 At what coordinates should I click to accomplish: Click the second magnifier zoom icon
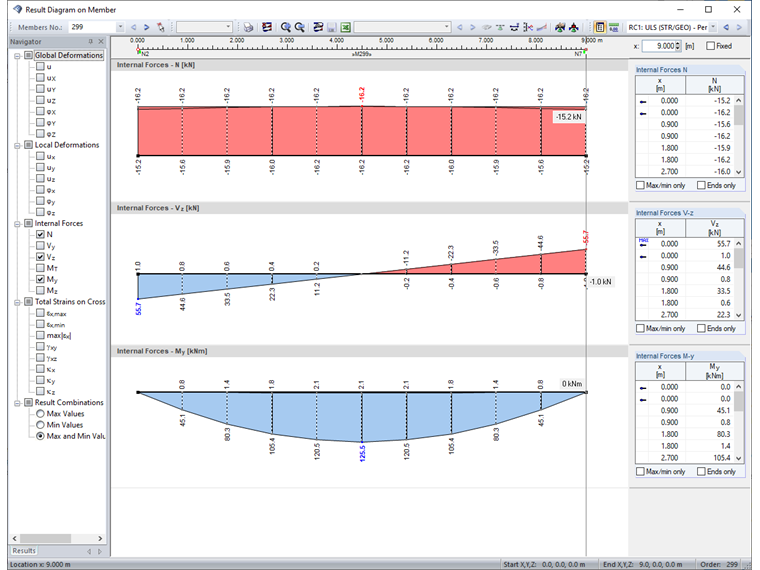(x=300, y=28)
